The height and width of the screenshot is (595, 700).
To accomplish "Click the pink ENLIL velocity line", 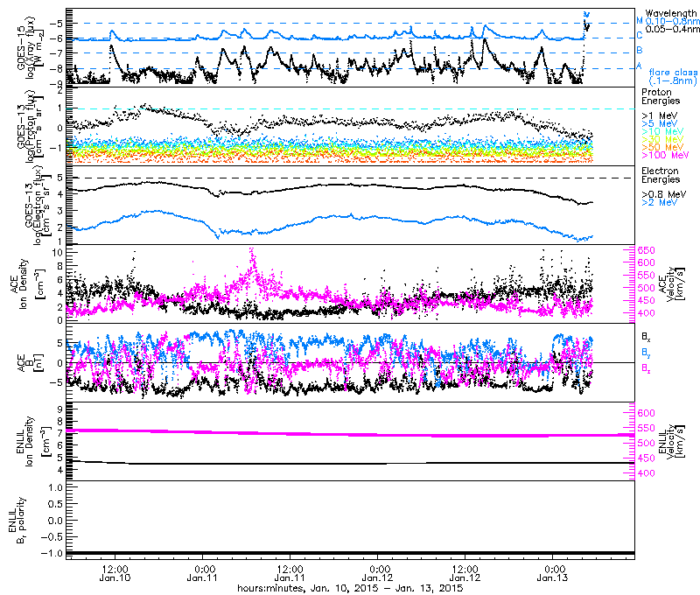I will coord(351,434).
